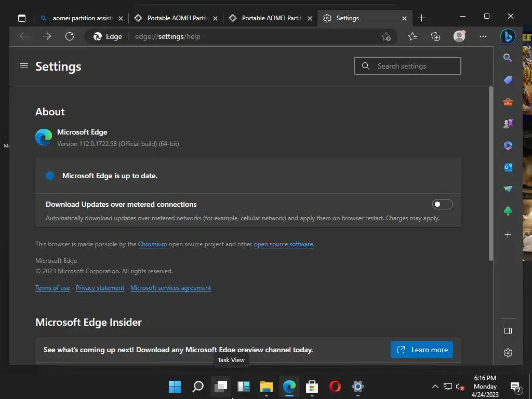Open the Terms of use link
Viewport: 532px width, 399px height.
52,288
